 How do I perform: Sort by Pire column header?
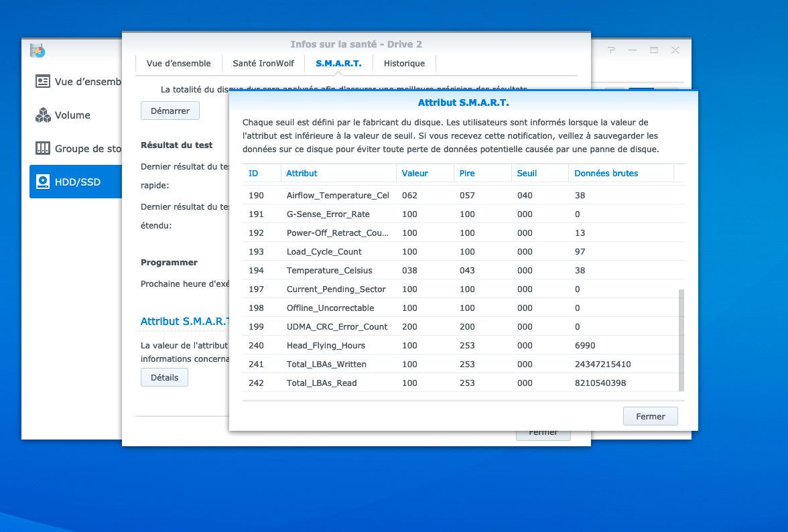tap(482, 174)
